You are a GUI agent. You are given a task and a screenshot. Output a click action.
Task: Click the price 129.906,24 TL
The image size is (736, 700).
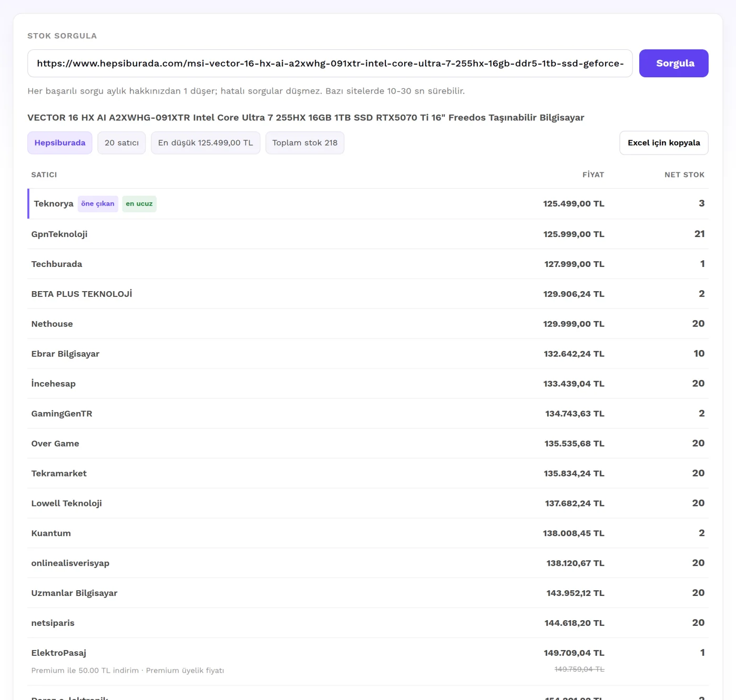[574, 294]
